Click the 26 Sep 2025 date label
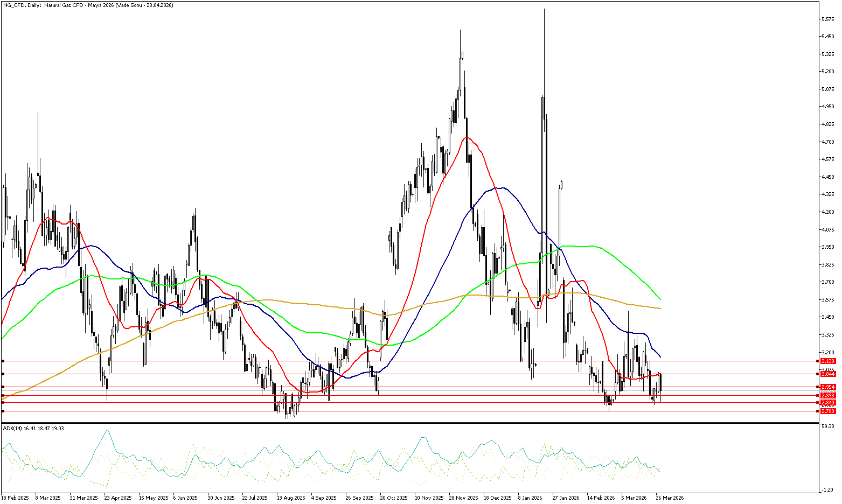 click(359, 498)
